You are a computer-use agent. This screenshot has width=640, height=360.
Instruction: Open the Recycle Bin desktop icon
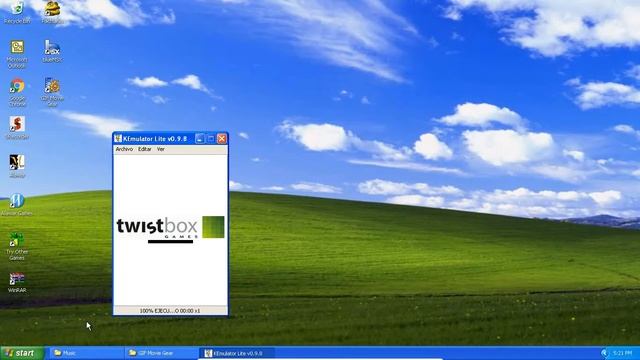17,12
